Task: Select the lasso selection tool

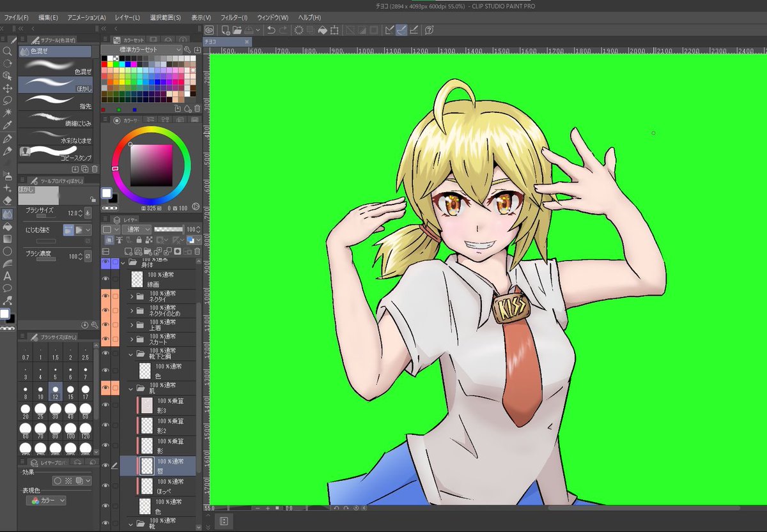Action: pyautogui.click(x=7, y=101)
